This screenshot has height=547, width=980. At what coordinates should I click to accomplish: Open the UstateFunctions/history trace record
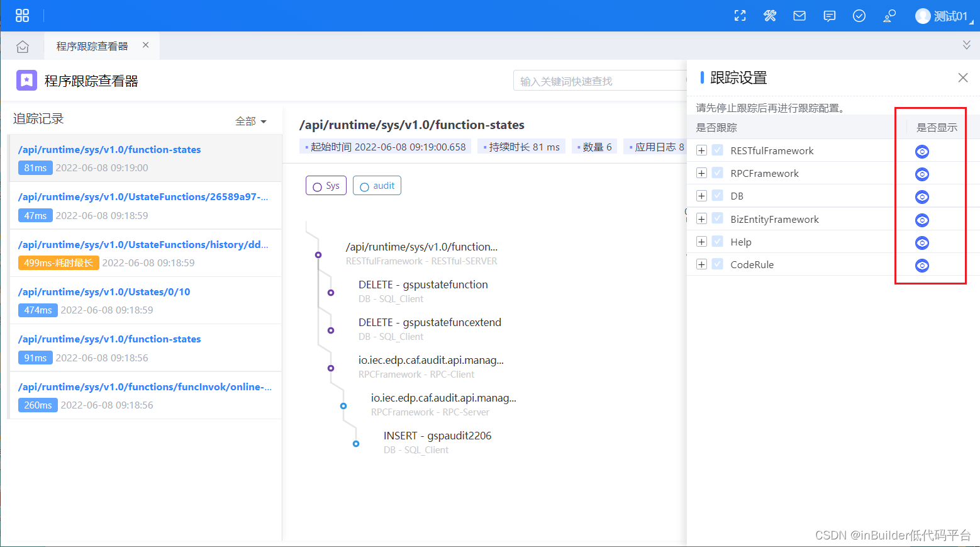(145, 253)
